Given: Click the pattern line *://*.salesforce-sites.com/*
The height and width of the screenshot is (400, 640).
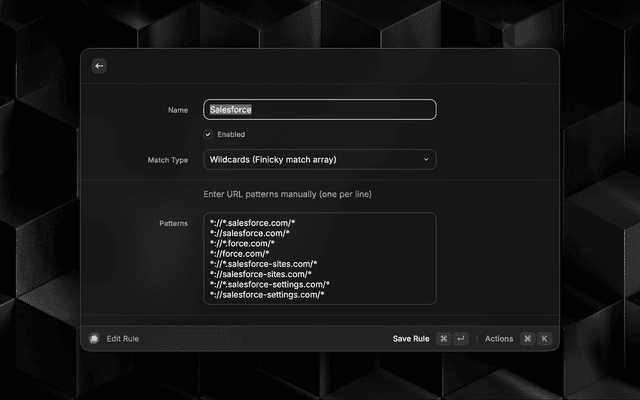Looking at the screenshot, I should pos(263,264).
